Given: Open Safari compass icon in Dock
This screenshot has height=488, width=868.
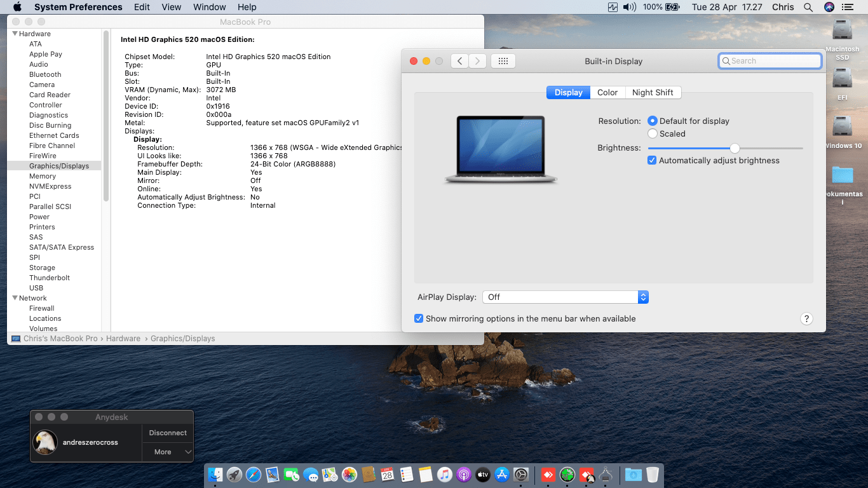Looking at the screenshot, I should 254,474.
